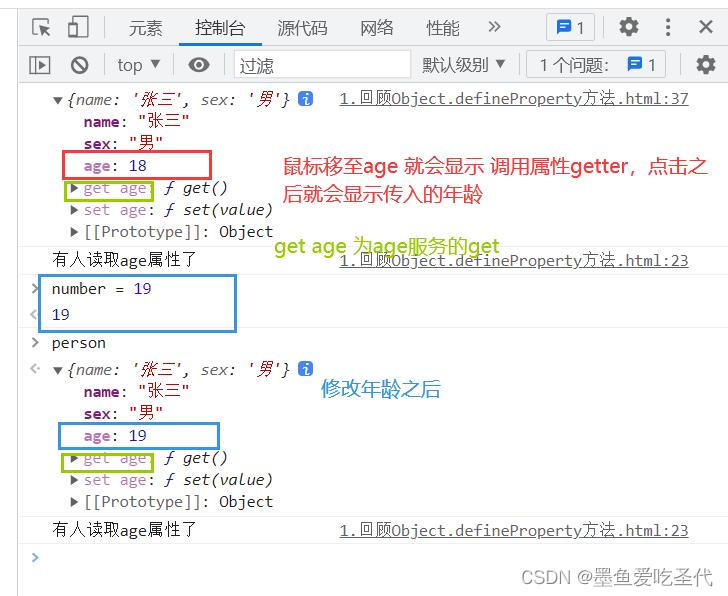Viewport: 728px width, 596px height.
Task: Activate the inspect element picker icon
Action: pyautogui.click(x=42, y=27)
